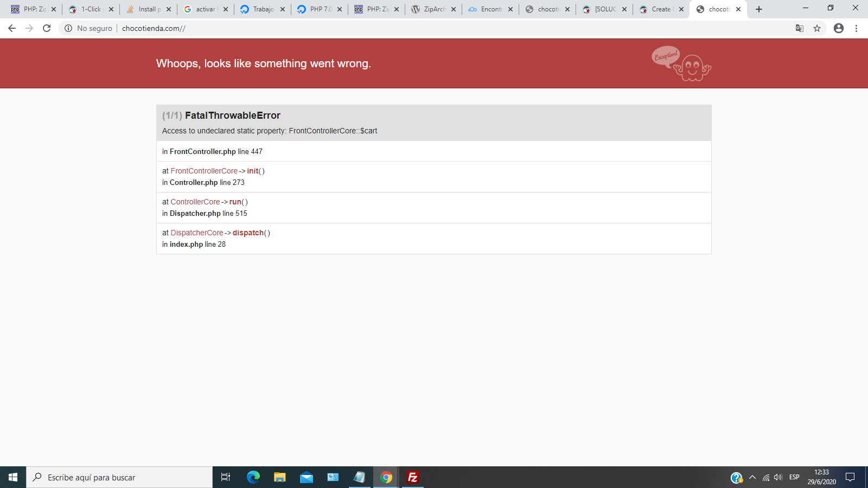868x488 pixels.
Task: Close the '1-Click' tab
Action: click(111, 9)
